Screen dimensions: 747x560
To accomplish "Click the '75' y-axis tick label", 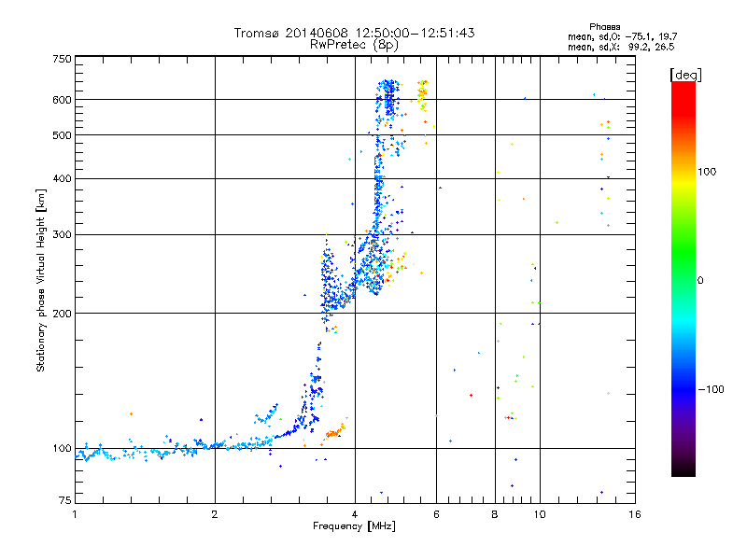I will [65, 500].
